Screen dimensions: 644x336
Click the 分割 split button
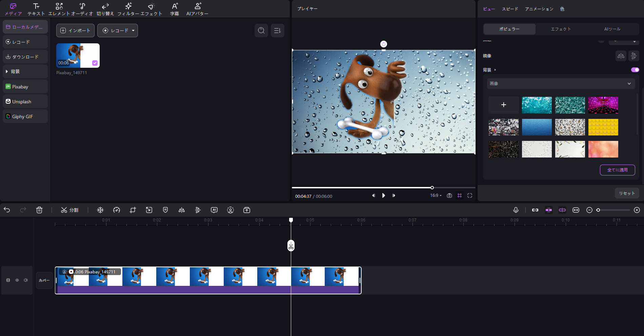pyautogui.click(x=69, y=210)
